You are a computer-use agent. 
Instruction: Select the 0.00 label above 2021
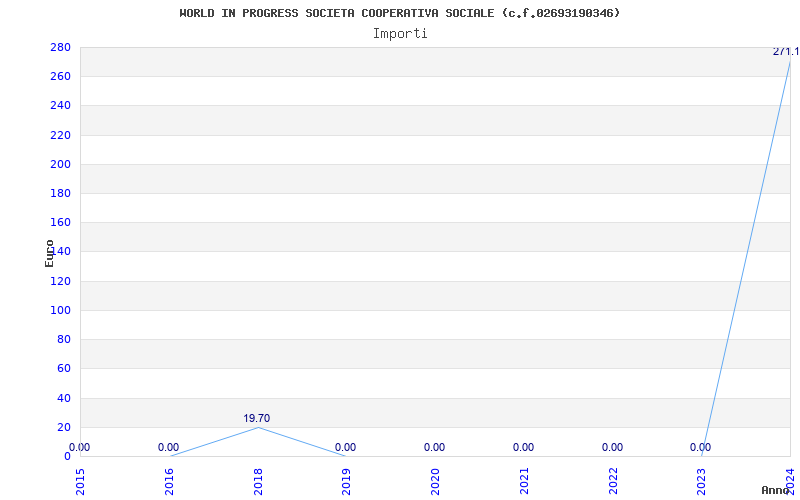pos(523,447)
